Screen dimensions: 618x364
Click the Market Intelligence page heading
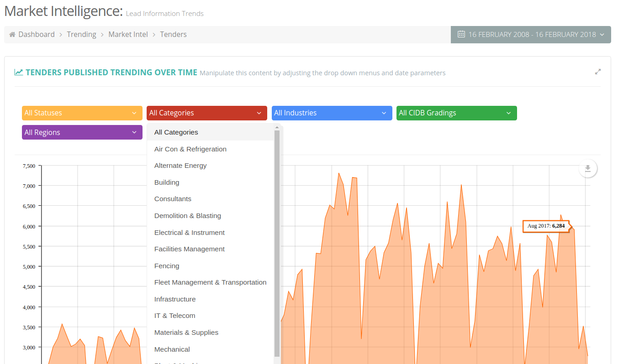(x=64, y=11)
